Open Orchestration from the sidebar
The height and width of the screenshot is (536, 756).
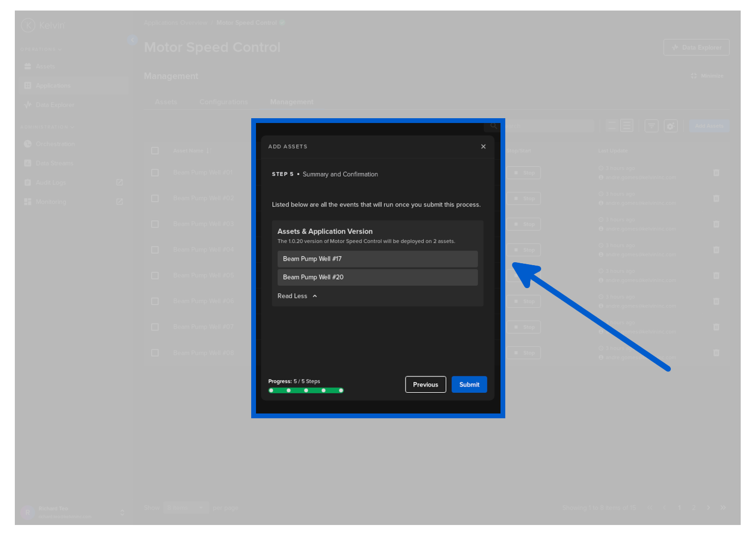(x=55, y=144)
